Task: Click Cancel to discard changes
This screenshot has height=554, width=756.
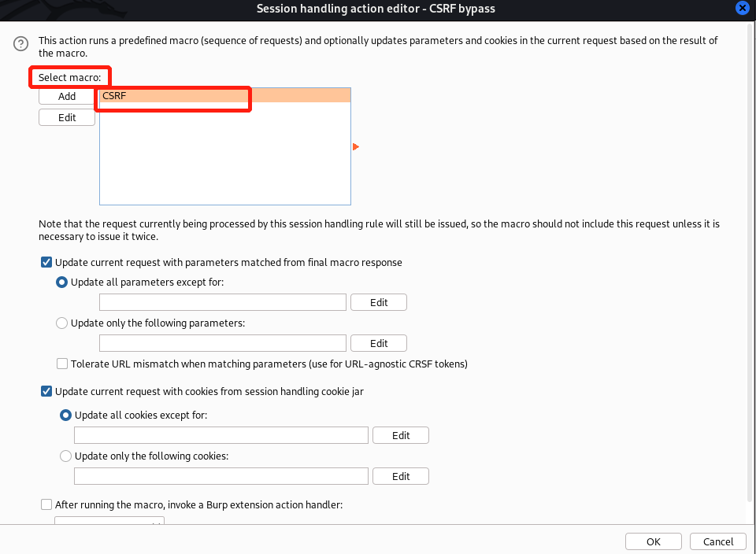Action: click(717, 541)
